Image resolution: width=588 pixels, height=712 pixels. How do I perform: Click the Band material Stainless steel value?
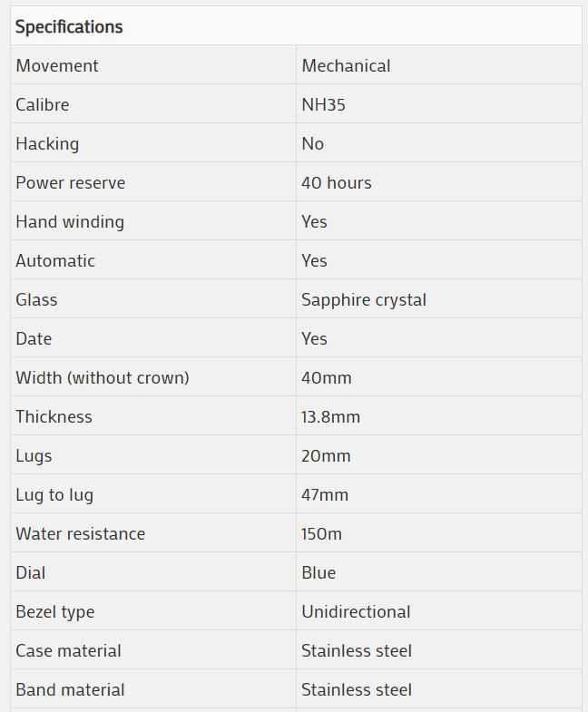pos(357,690)
